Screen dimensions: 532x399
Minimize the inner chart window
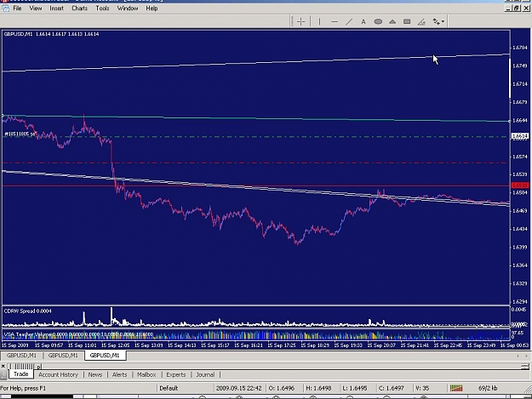point(508,9)
